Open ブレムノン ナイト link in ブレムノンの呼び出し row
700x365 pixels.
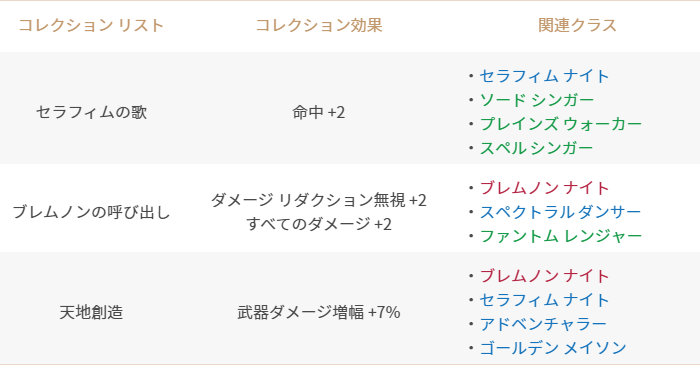pos(544,188)
